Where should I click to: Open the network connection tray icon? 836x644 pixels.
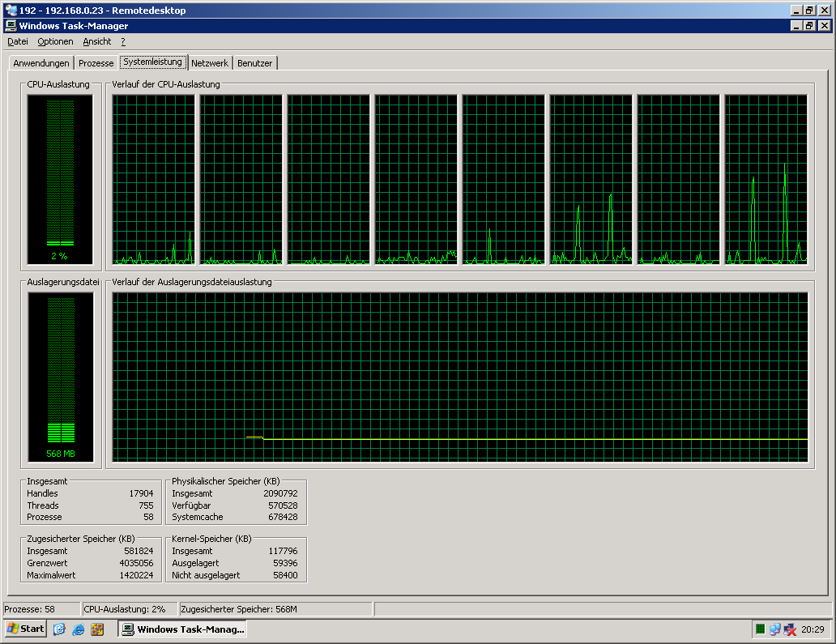point(775,629)
